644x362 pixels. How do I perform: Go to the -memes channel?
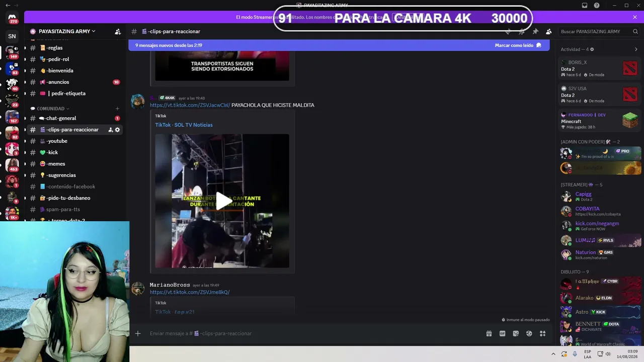(73, 164)
